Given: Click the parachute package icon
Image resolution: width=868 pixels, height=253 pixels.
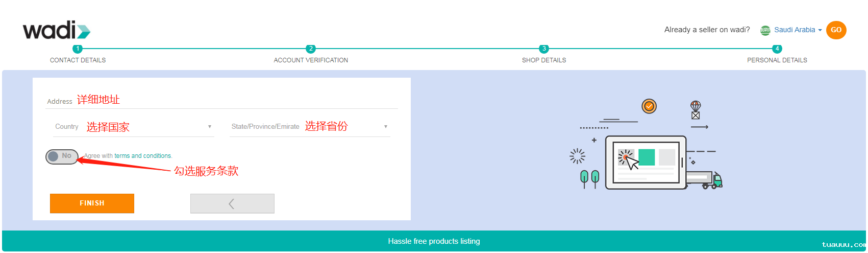Looking at the screenshot, I should pyautogui.click(x=696, y=110).
